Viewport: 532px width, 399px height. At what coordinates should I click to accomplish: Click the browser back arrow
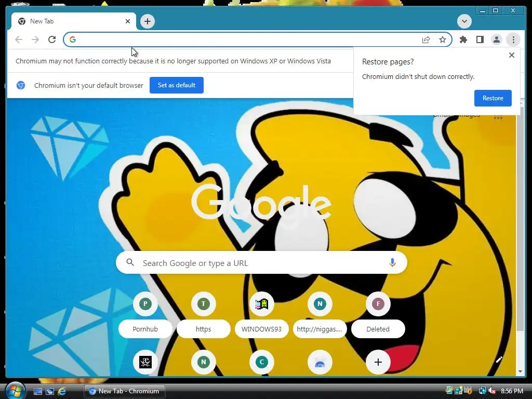click(x=19, y=39)
